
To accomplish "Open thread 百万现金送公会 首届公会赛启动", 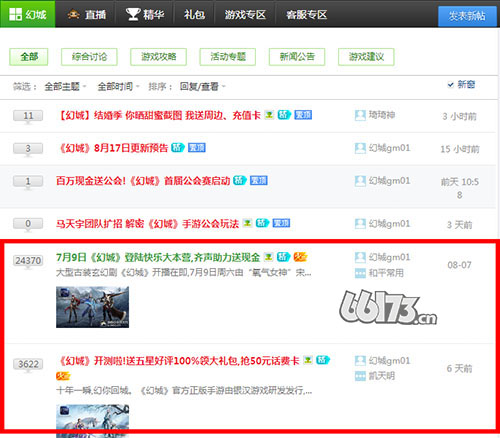I will coord(143,181).
